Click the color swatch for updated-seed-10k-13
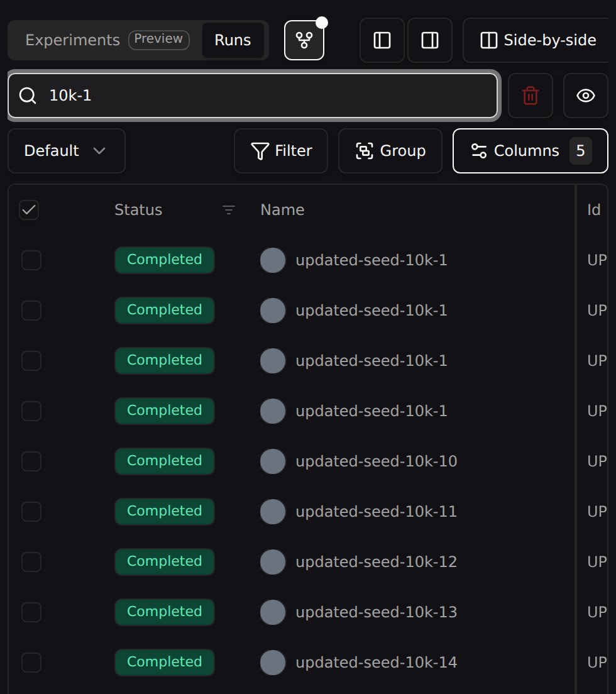 click(273, 612)
